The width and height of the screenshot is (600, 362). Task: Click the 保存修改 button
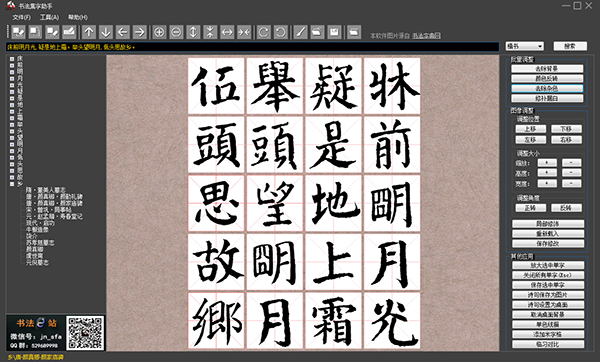(548, 243)
